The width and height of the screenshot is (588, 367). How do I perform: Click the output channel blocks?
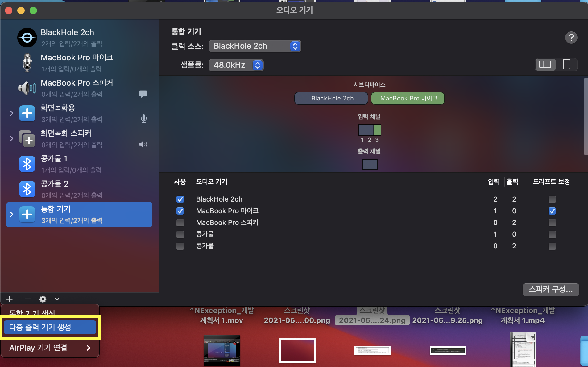[370, 165]
